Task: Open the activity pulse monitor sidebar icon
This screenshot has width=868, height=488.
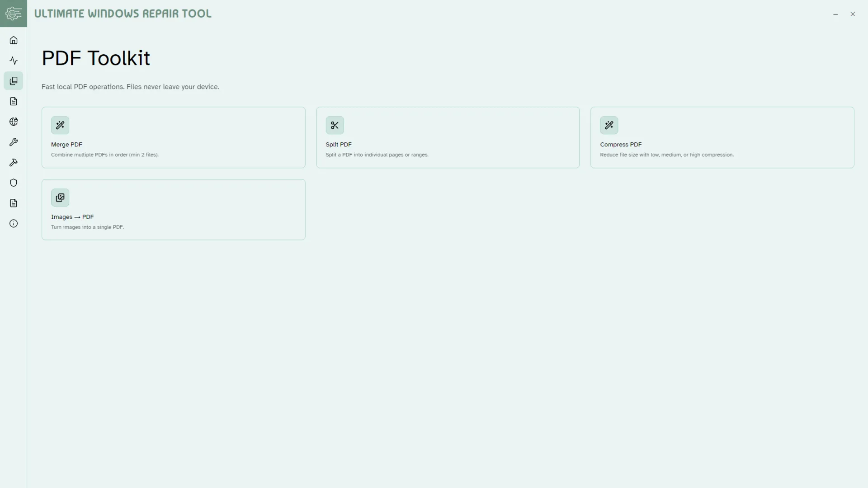Action: [14, 61]
